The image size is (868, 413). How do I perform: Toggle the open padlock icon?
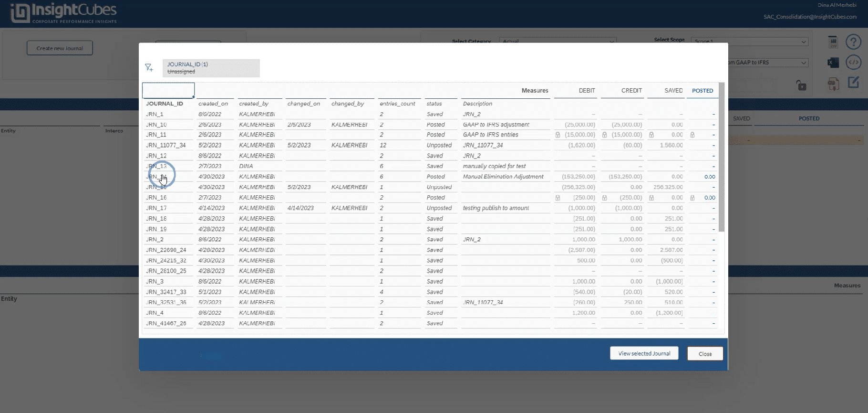click(x=801, y=85)
